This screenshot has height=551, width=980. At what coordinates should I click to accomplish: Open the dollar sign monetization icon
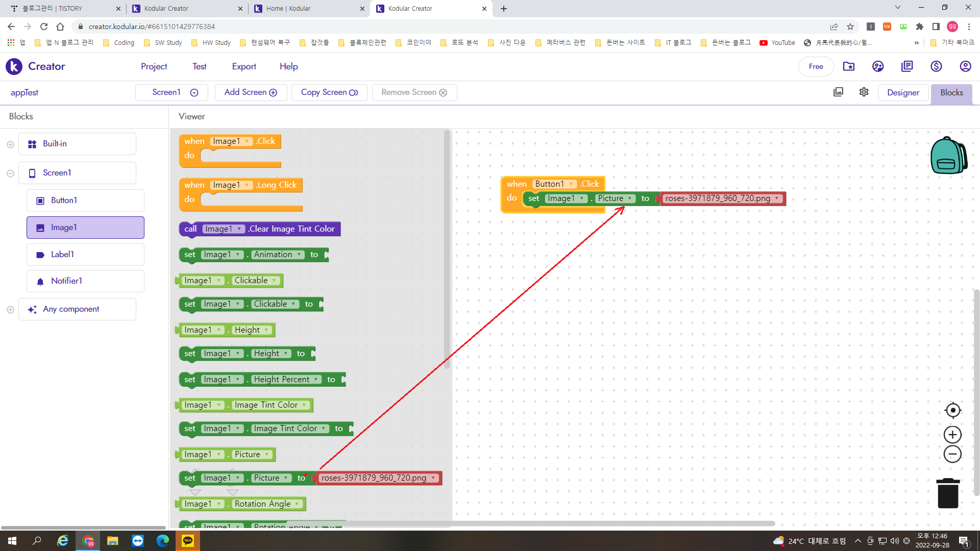click(936, 66)
